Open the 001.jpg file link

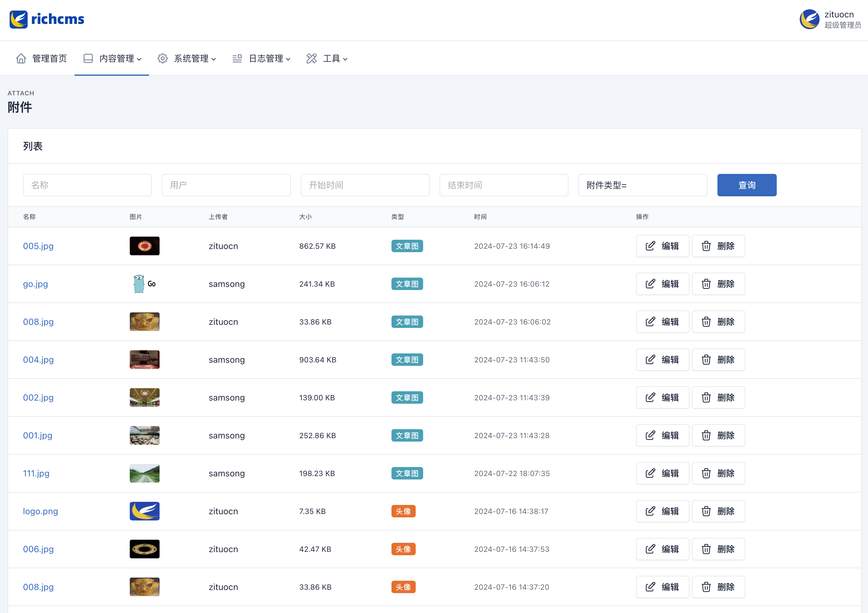click(38, 435)
